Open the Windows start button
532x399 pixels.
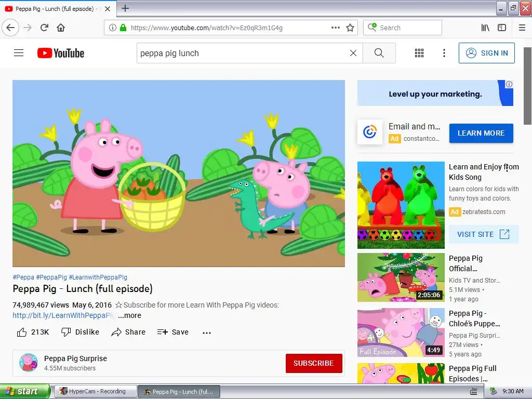(25, 392)
